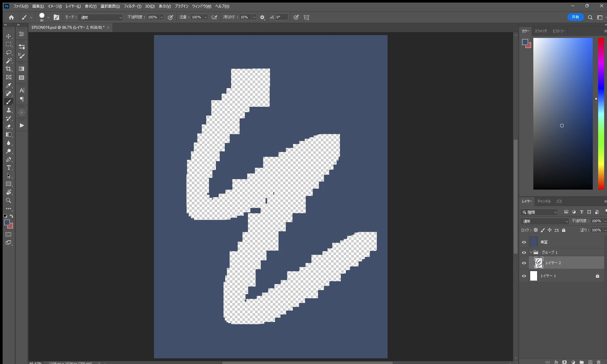Toggle visibility of レイヤー 1
This screenshot has height=364, width=607.
524,276
